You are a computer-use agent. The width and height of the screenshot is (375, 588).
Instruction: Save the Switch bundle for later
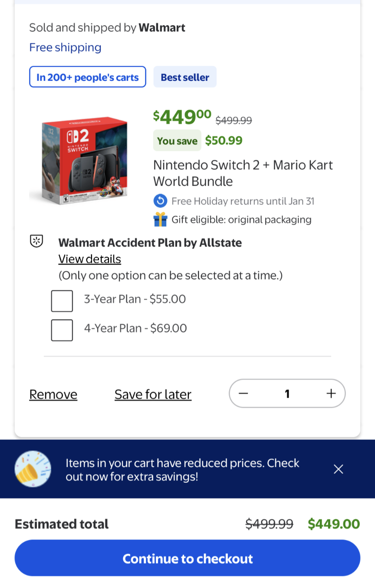point(153,394)
